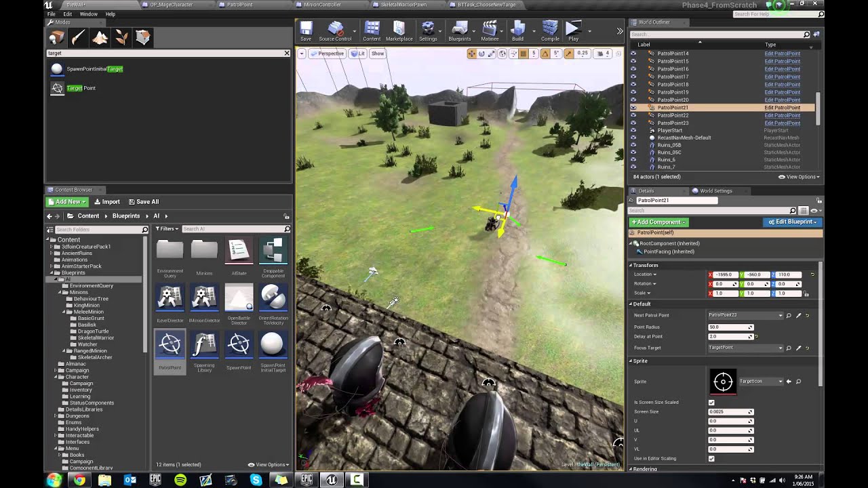Screen dimensions: 868x488
Task: Select the Geometry Editing mode icon
Action: 142,37
